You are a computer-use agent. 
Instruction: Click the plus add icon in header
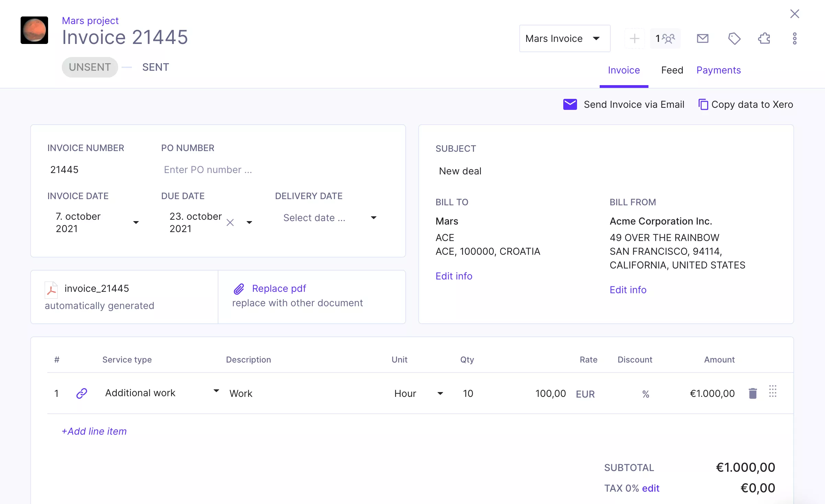click(x=634, y=38)
